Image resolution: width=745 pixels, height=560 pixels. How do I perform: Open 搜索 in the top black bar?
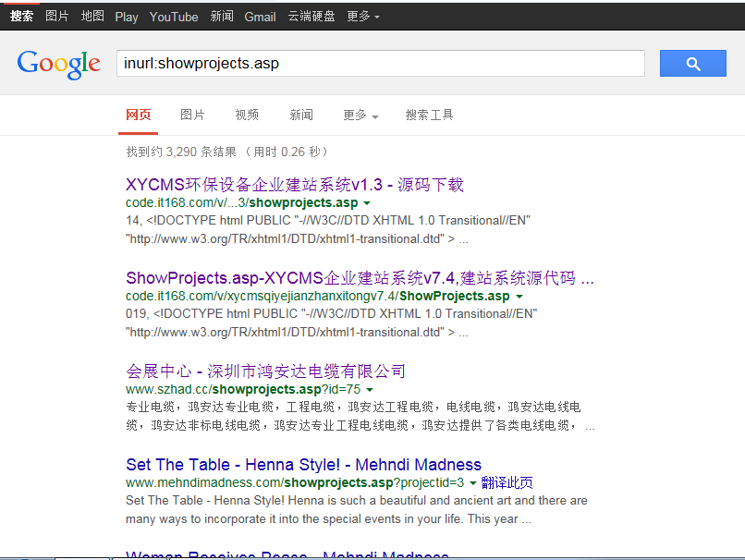(21, 16)
